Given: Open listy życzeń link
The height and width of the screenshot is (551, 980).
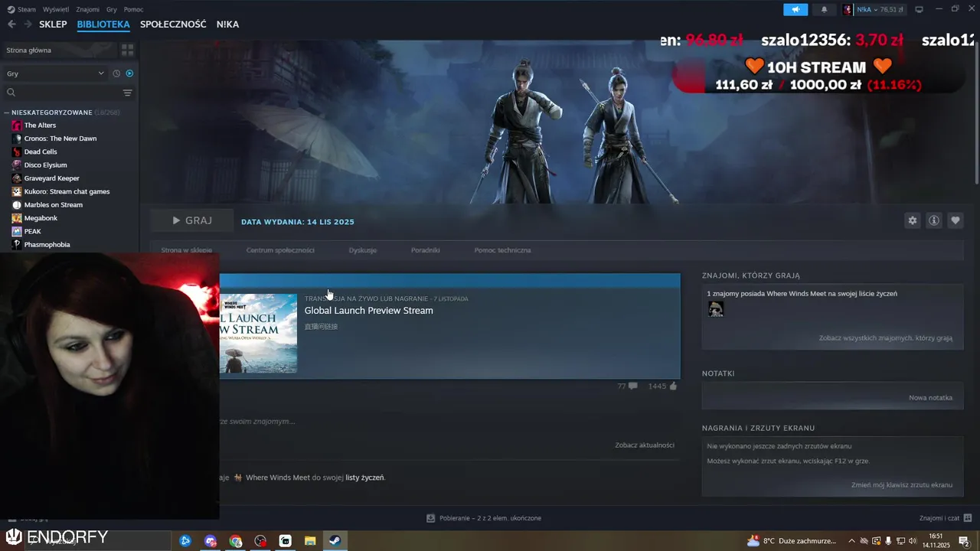Looking at the screenshot, I should (364, 478).
